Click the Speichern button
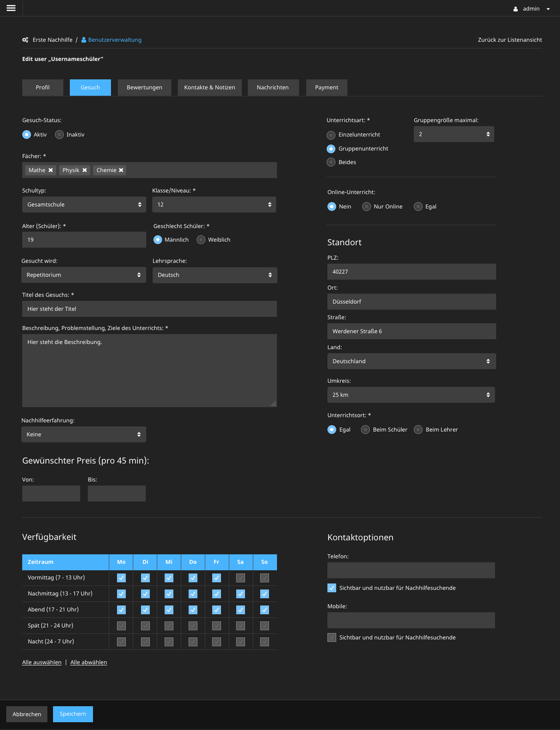 (73, 714)
